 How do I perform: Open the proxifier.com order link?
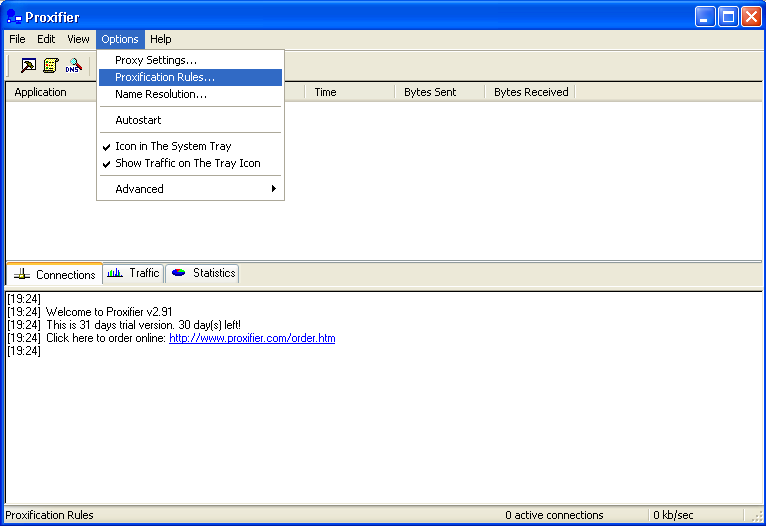point(252,338)
